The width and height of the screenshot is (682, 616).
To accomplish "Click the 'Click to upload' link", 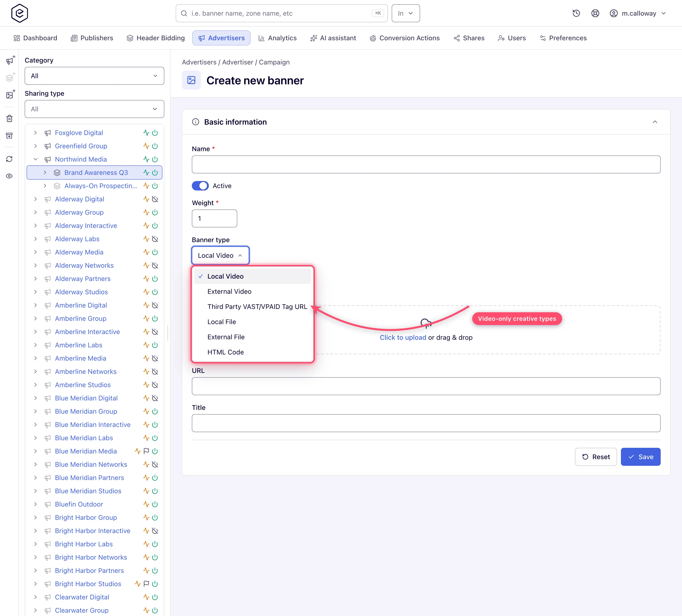I will 403,337.
